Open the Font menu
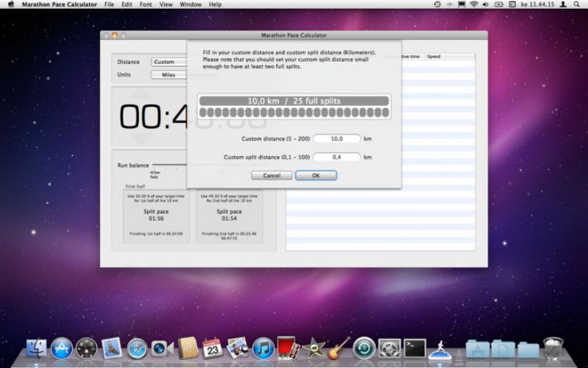The height and width of the screenshot is (368, 588). [146, 5]
